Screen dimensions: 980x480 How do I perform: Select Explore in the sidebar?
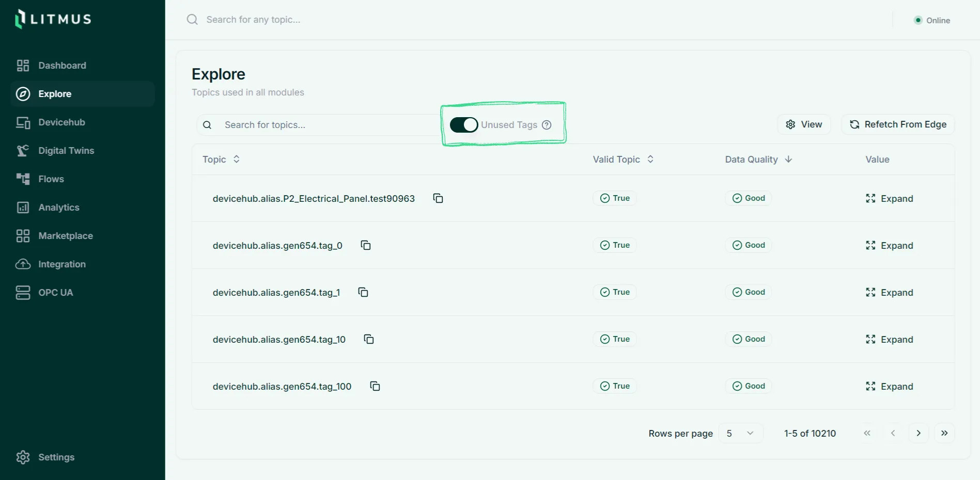point(83,94)
